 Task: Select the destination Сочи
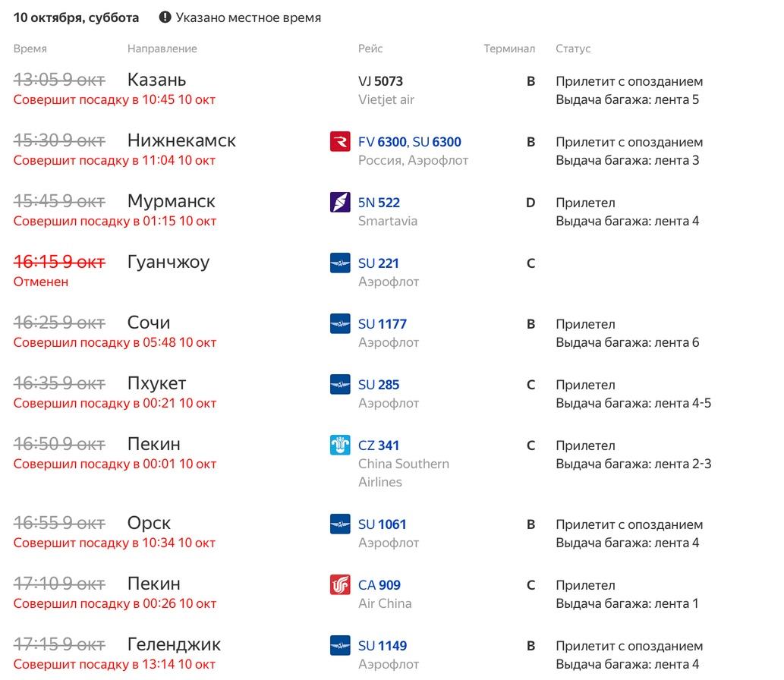149,323
